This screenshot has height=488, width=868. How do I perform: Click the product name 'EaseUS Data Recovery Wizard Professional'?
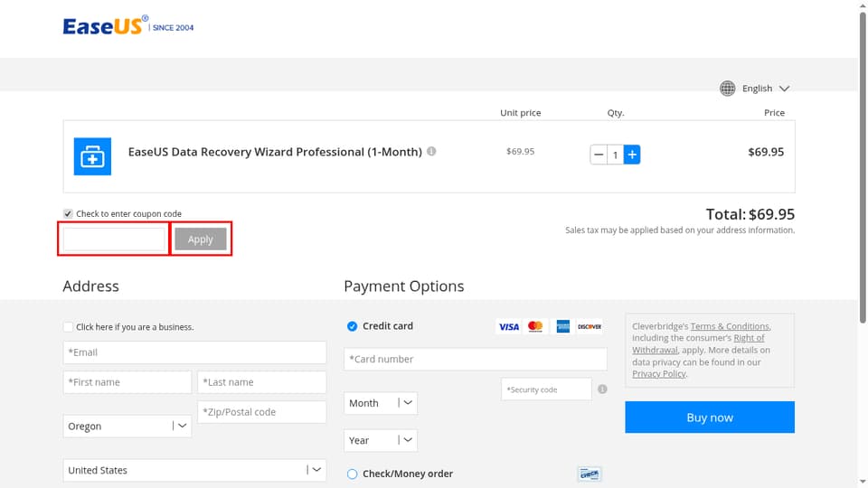tap(275, 152)
